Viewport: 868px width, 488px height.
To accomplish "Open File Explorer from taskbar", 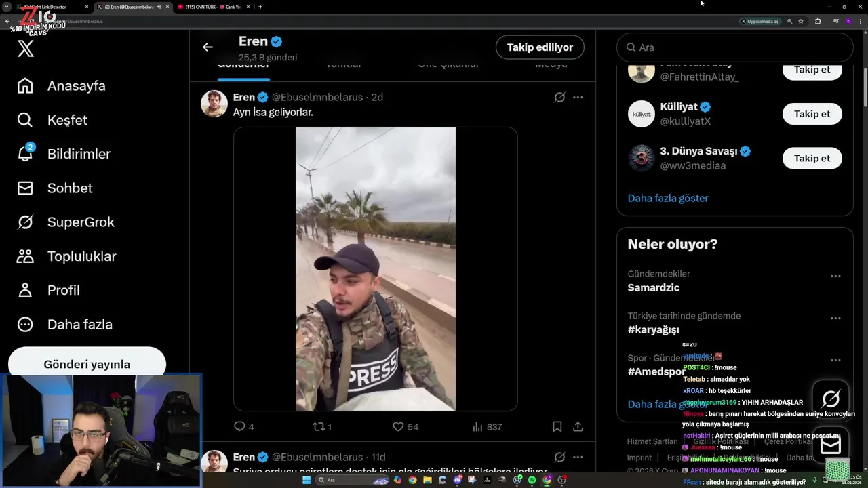I will tap(427, 480).
